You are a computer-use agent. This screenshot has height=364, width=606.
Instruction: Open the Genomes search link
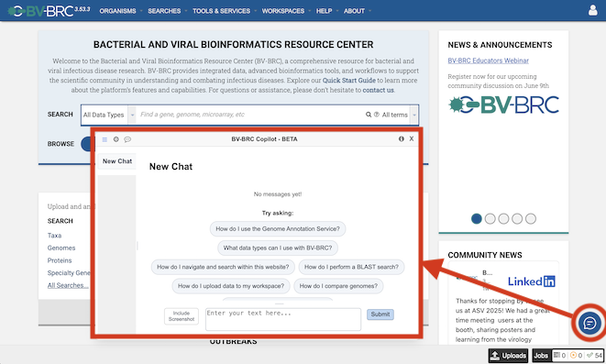[61, 248]
